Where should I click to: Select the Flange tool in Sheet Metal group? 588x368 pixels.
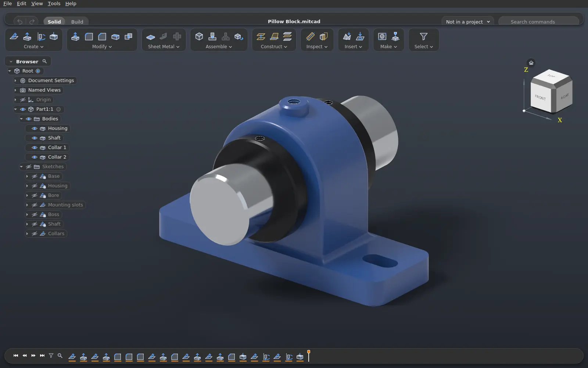[x=164, y=36]
